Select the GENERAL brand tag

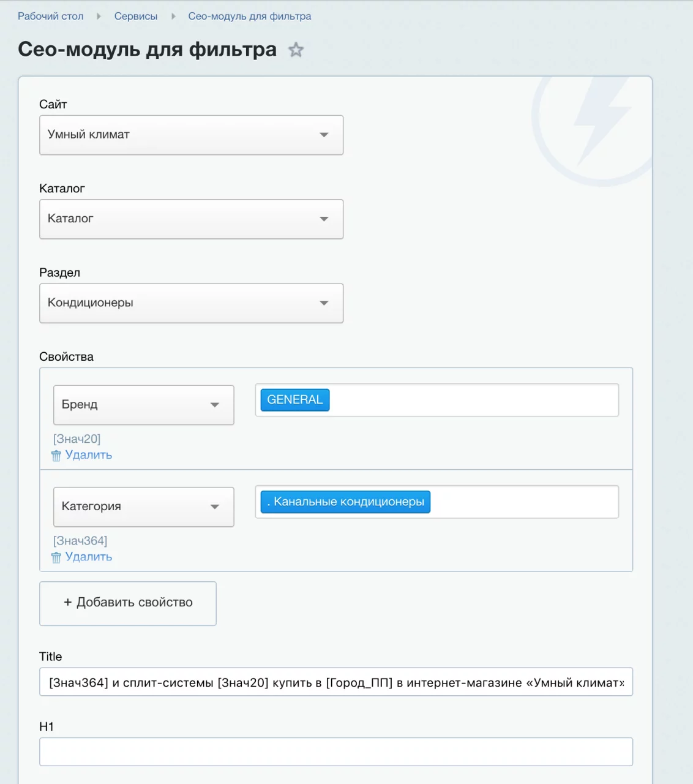294,400
